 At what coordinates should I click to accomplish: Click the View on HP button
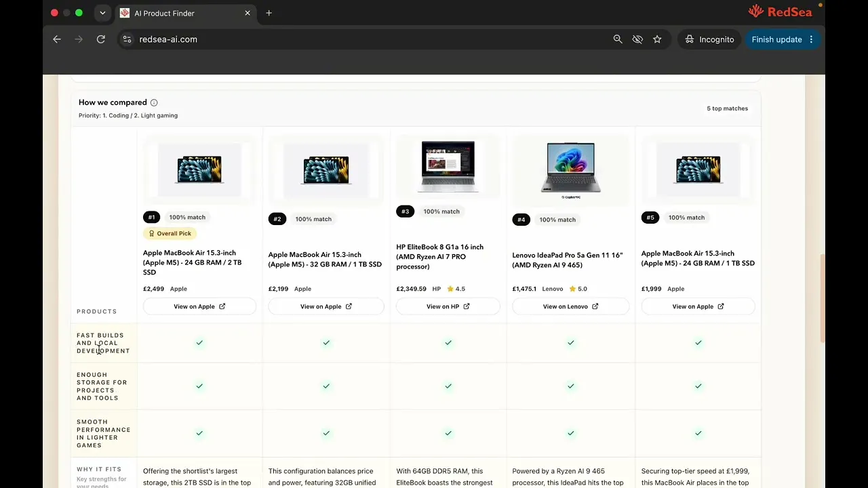(448, 306)
